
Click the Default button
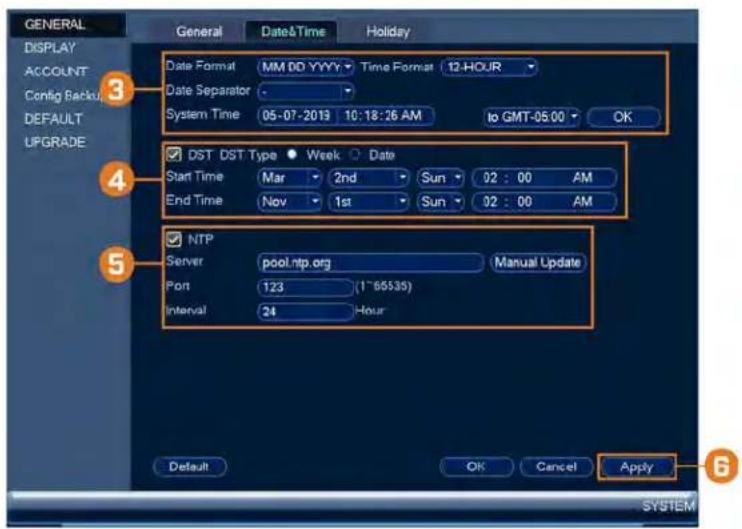click(x=189, y=467)
